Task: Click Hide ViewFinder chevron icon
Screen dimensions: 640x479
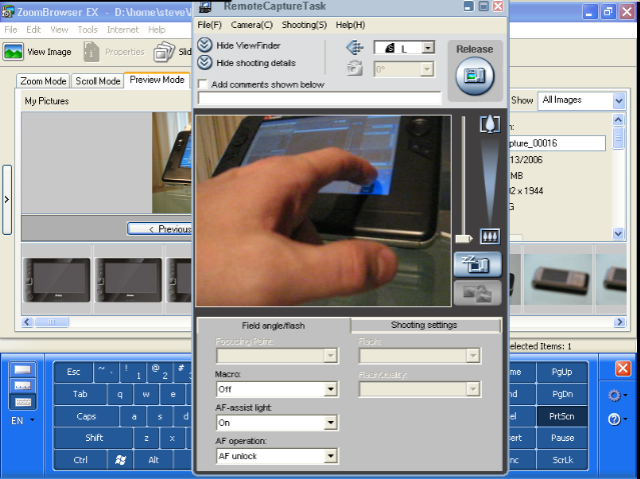Action: 204,45
